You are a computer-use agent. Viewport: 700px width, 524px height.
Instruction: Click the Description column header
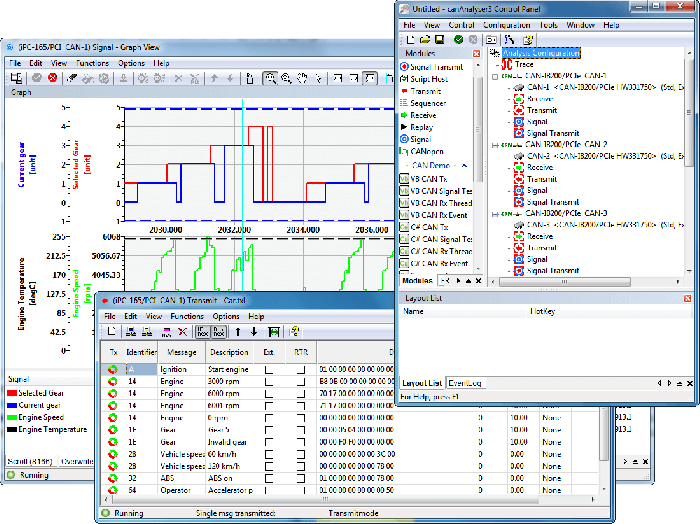click(x=229, y=351)
